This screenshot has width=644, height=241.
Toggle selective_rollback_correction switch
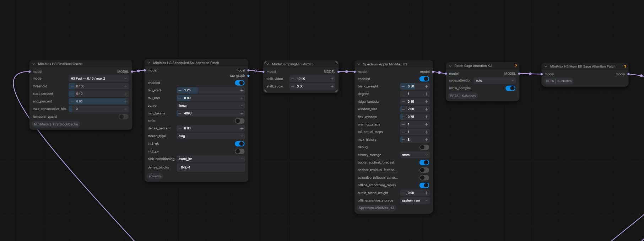click(x=424, y=178)
